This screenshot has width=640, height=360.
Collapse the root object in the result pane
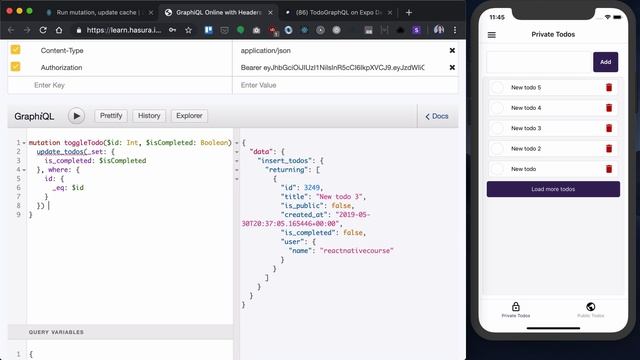pos(237,143)
